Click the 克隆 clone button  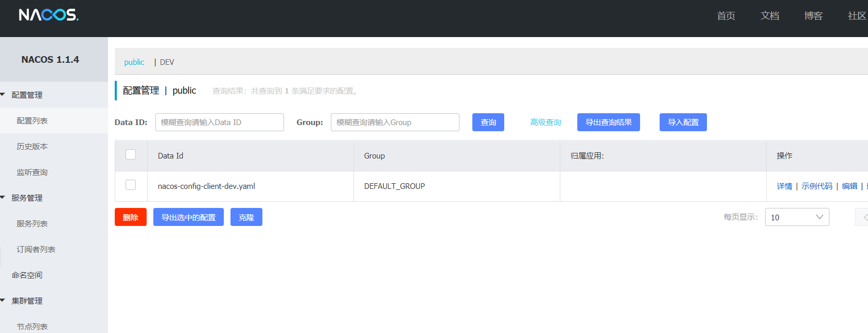pos(246,217)
